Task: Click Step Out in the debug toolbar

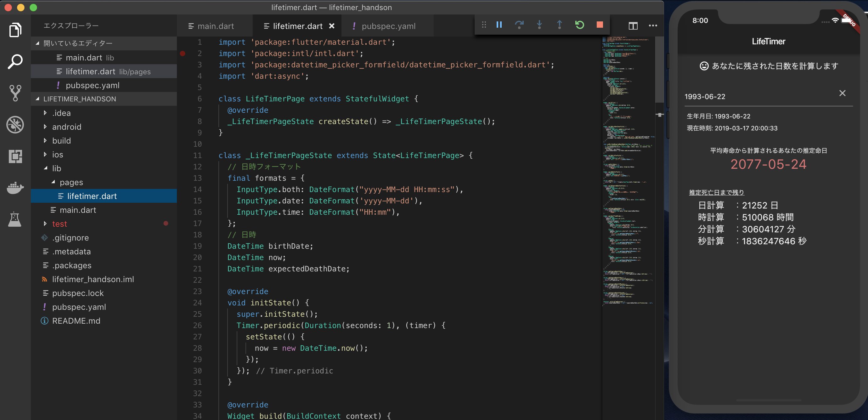Action: click(x=559, y=25)
